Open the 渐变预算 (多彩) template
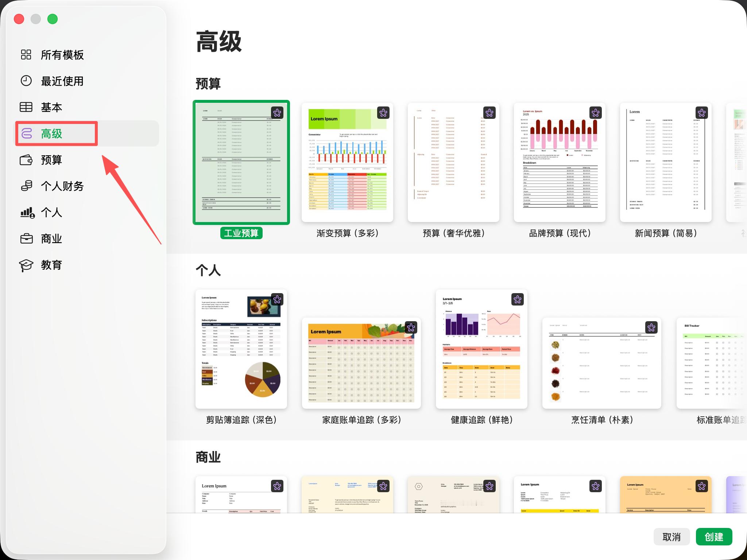This screenshot has height=560, width=747. tap(347, 162)
